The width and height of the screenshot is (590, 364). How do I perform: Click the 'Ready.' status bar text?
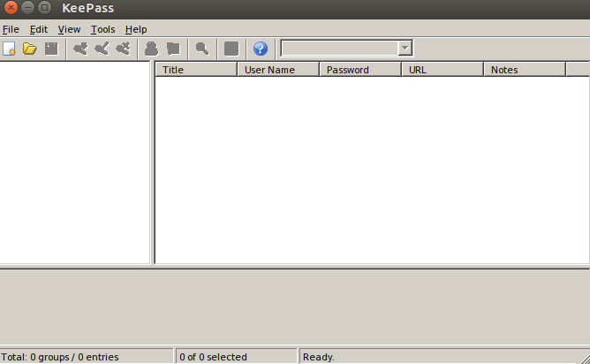point(318,357)
